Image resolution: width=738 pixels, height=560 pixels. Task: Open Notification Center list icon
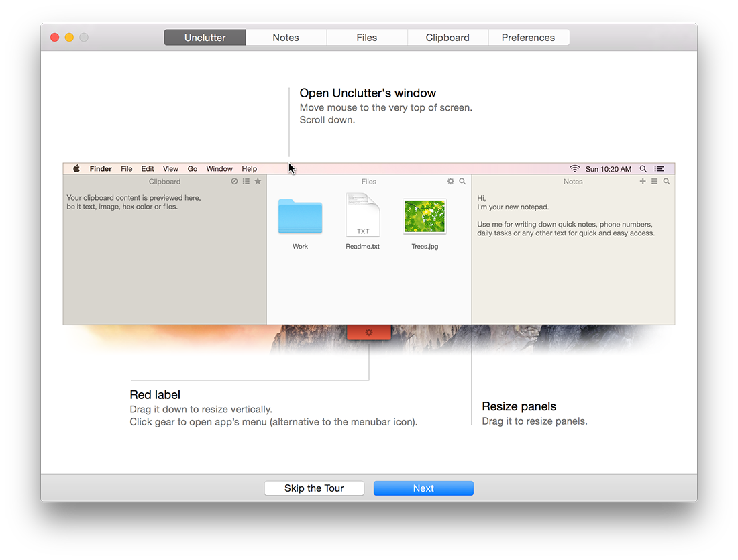(659, 168)
